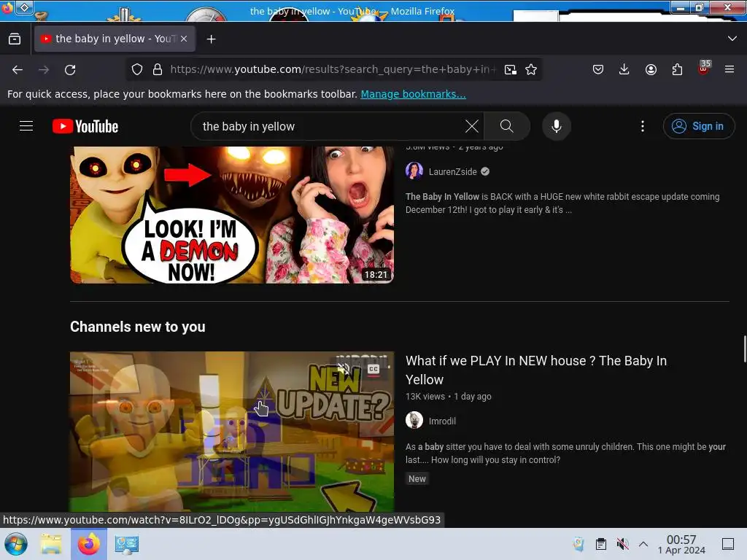Screen dimensions: 747x560
Task: Visit the LaurenZside channel name link
Action: [452, 172]
